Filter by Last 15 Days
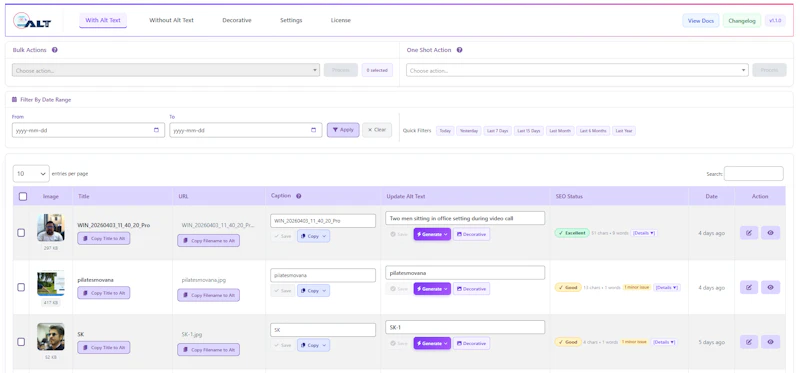Image resolution: width=800 pixels, height=373 pixels. click(529, 131)
